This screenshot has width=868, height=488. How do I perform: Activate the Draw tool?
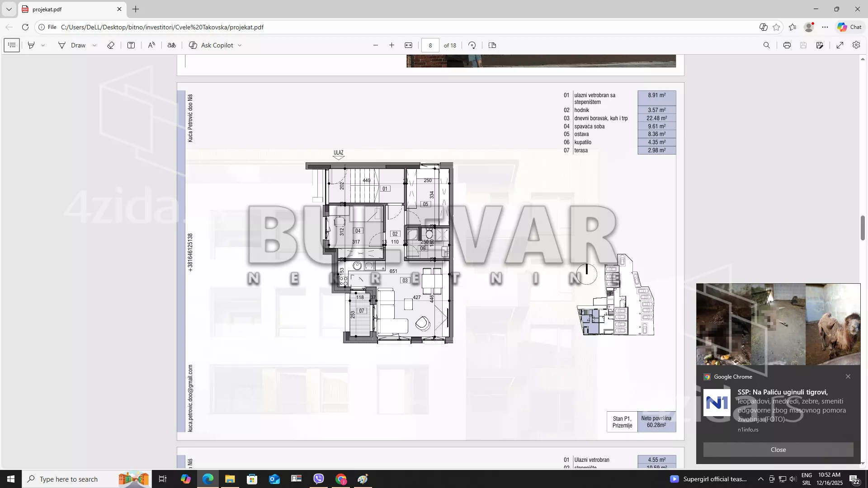click(72, 45)
